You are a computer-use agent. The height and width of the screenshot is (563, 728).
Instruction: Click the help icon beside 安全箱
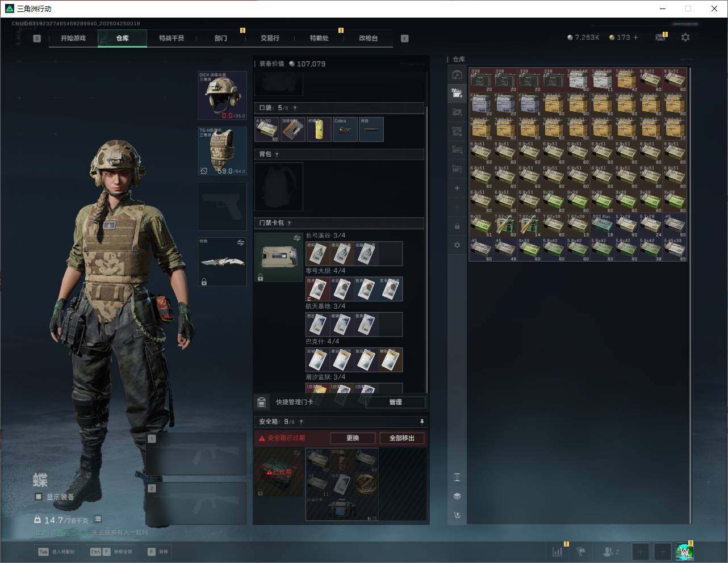301,422
